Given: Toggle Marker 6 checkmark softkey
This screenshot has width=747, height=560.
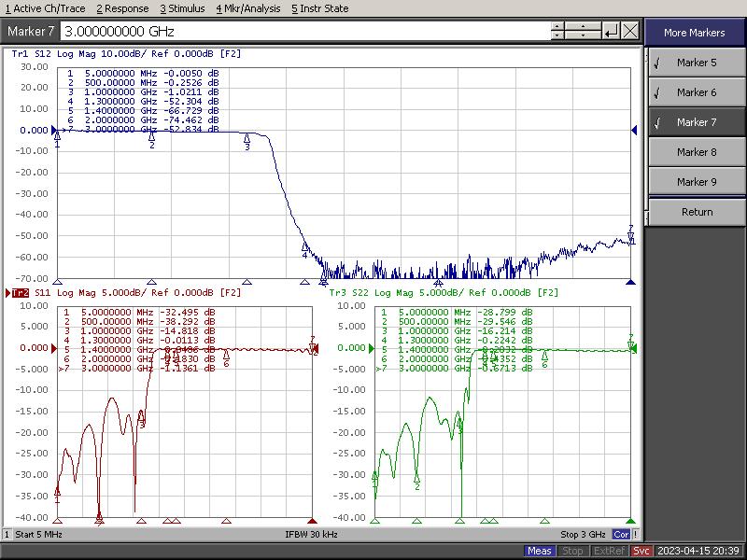Looking at the screenshot, I should coord(697,92).
